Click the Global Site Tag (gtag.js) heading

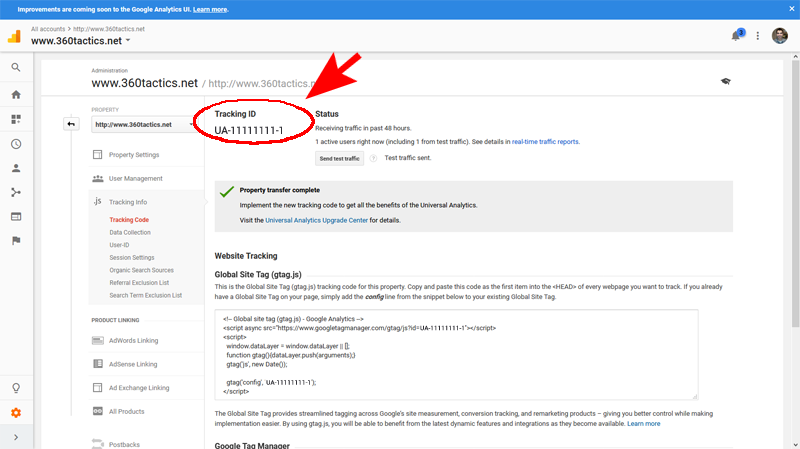click(x=258, y=275)
